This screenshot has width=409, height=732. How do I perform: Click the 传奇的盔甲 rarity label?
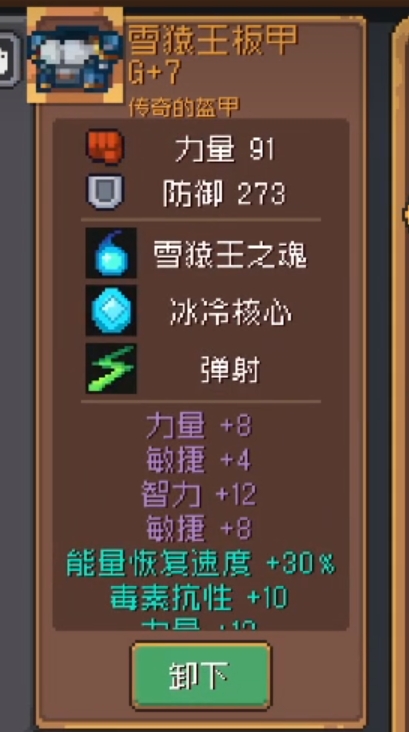[184, 107]
